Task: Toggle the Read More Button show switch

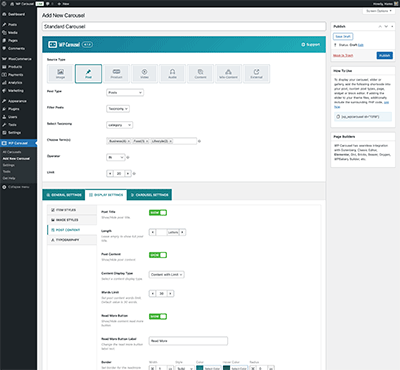Action: point(158,316)
